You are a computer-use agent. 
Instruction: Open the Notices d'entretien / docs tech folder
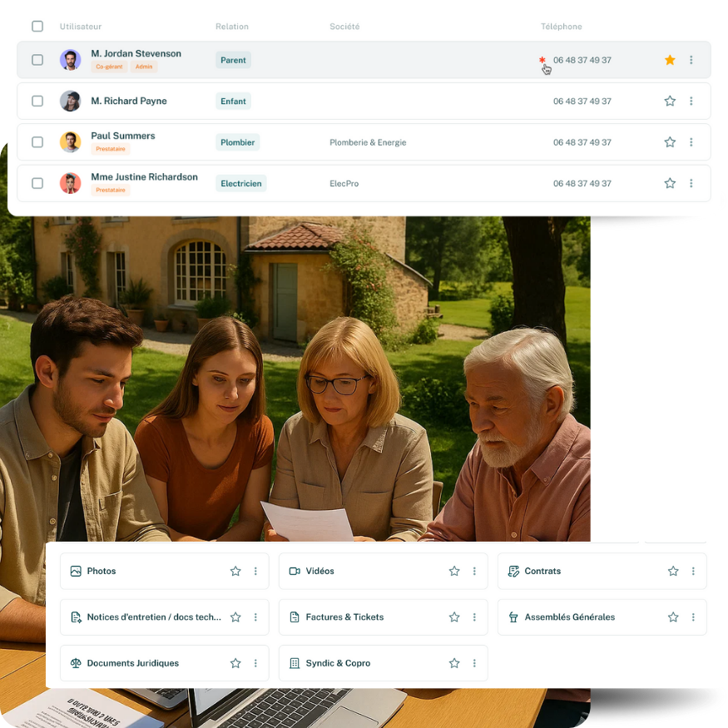click(154, 617)
